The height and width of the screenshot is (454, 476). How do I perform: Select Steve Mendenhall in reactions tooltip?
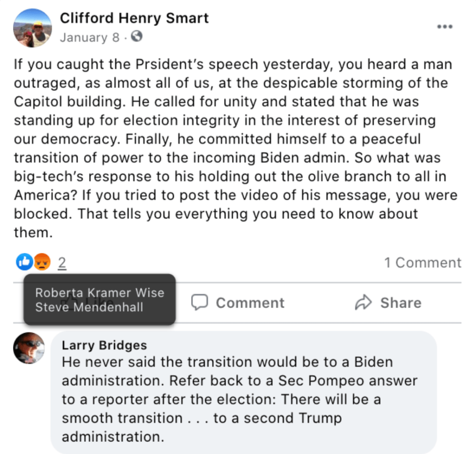(x=89, y=307)
